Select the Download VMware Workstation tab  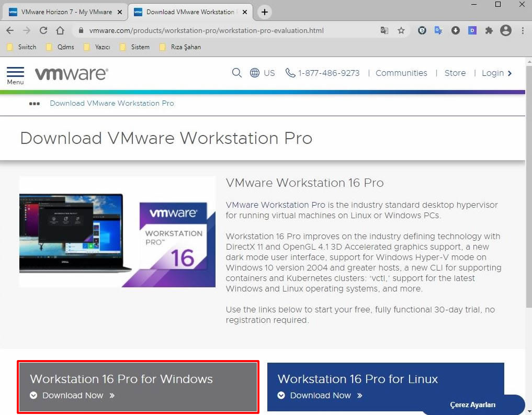coord(190,12)
